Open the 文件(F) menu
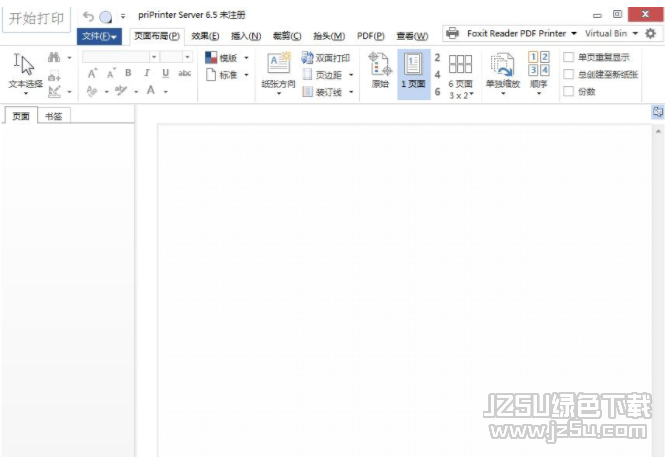This screenshot has height=457, width=665. coord(99,36)
